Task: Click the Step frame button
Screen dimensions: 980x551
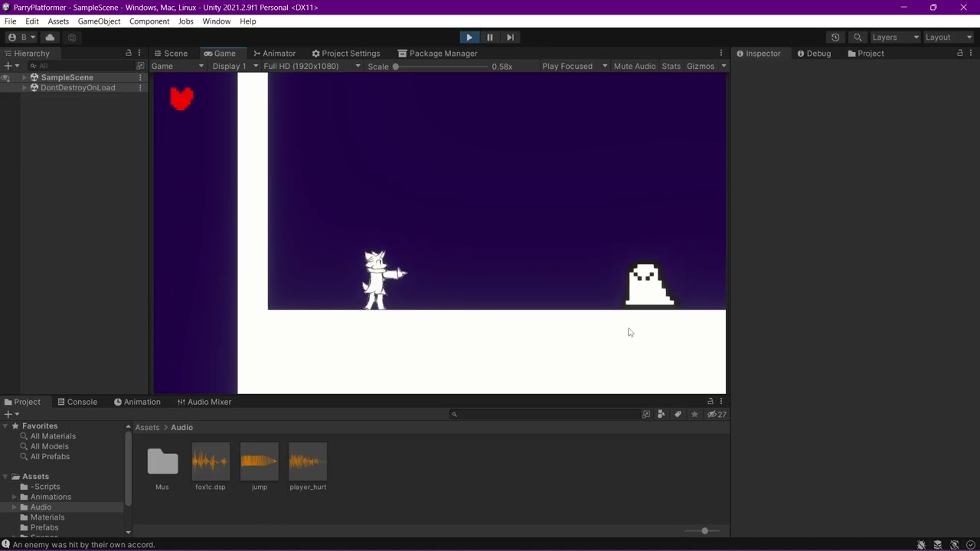Action: (x=510, y=37)
